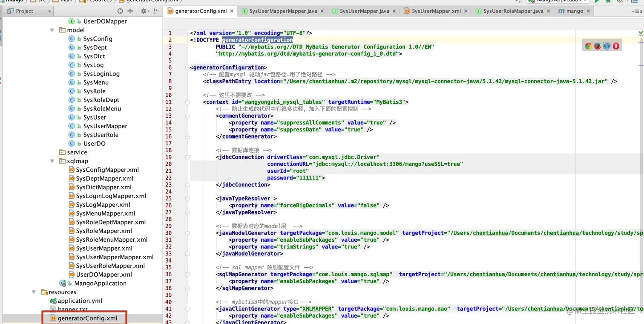Fold the context tag at line 11
Viewport: 644px width, 324px height.
pyautogui.click(x=187, y=102)
